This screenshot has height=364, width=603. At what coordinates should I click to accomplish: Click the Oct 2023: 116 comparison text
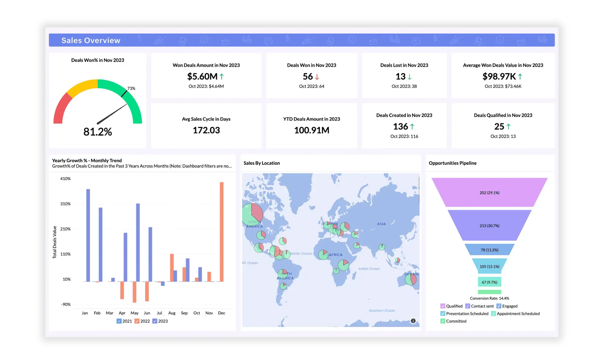coord(404,136)
